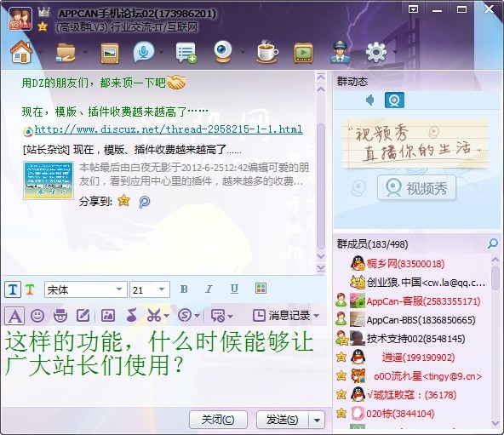Click the chat scroll-to-bottom double arrow
This screenshot has width=504, height=435.
point(321,267)
